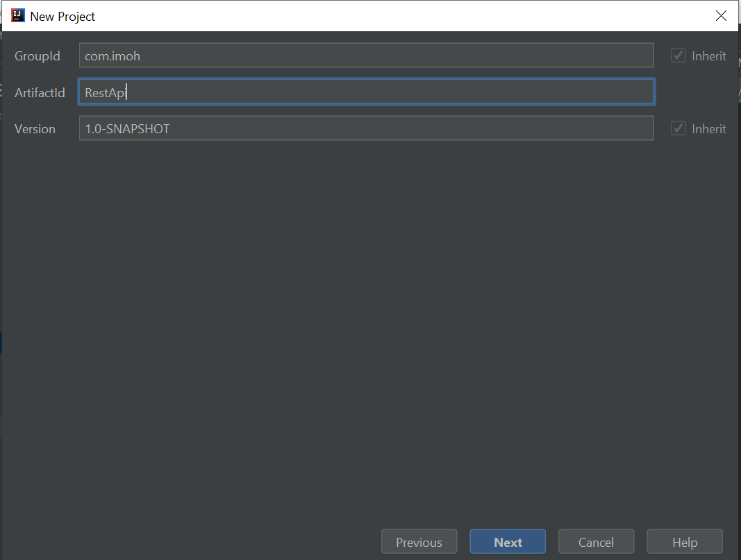Disable the Inherit checkbox beside Version
Image resolution: width=741 pixels, height=560 pixels.
point(678,128)
